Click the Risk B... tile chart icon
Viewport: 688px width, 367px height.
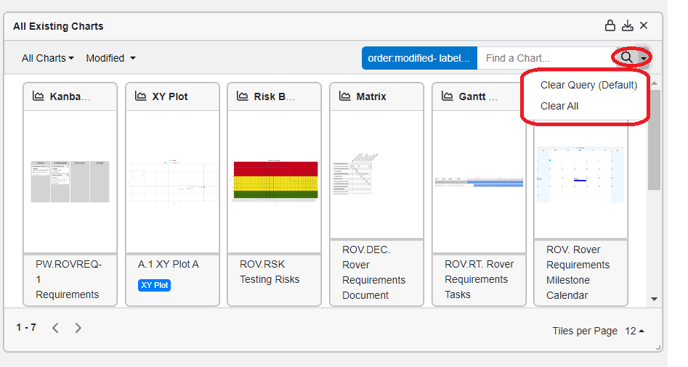242,96
